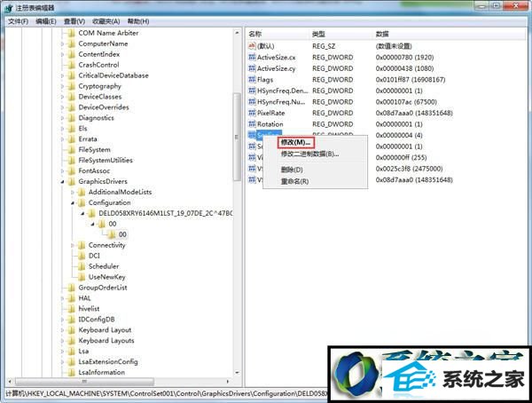Expand the AdditionalModeLists node
The width and height of the screenshot is (532, 403).
73,193
